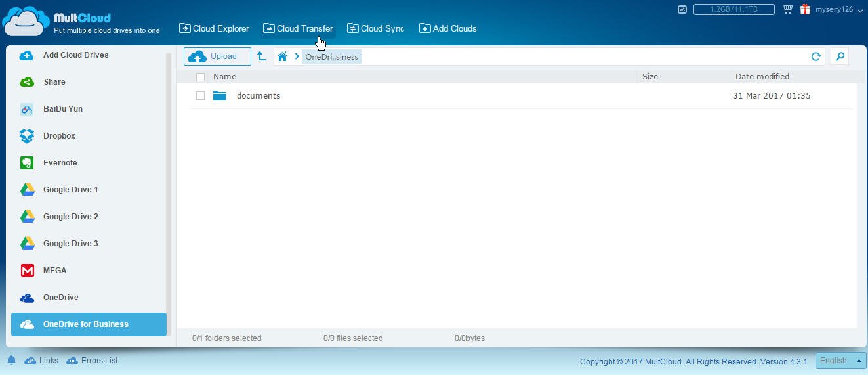Open the documents folder name
This screenshot has height=375, width=868.
[x=258, y=96]
